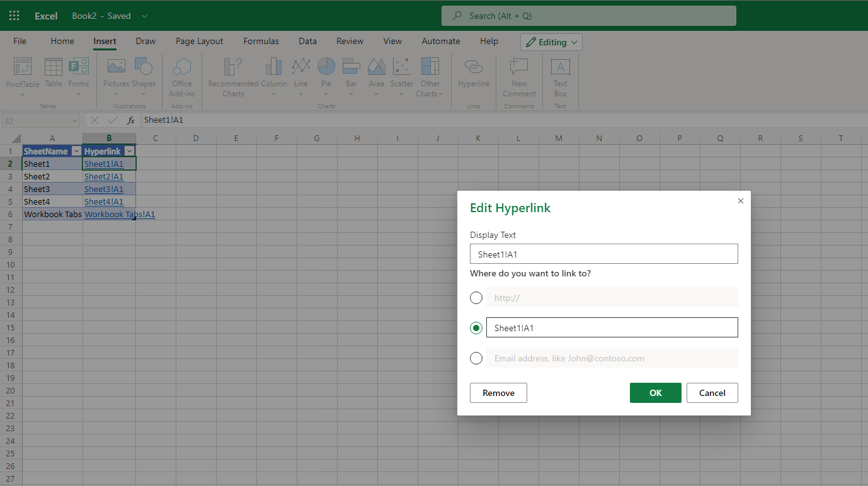Image resolution: width=868 pixels, height=486 pixels.
Task: Select the Sheet1!A1 cell reference radio button
Action: pyautogui.click(x=476, y=328)
